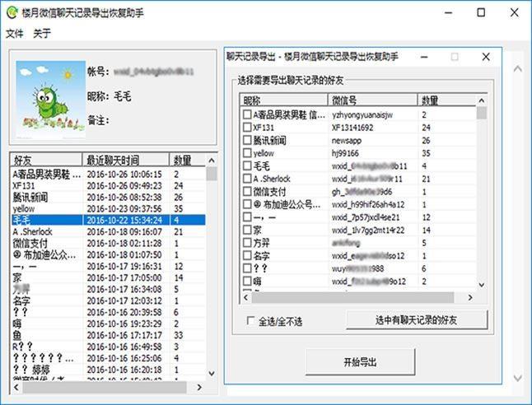
Task: Click export list scroll left arrow
Action: (x=246, y=297)
